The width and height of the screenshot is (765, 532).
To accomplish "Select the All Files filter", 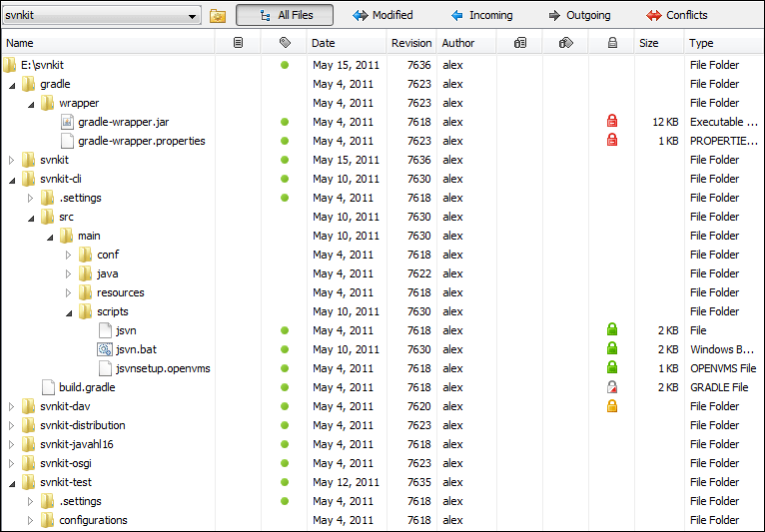I will coord(286,16).
